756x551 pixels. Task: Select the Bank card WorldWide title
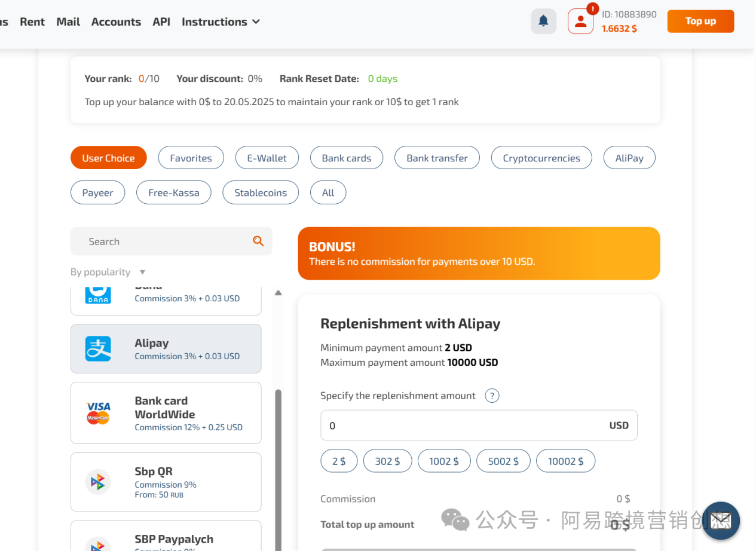[165, 408]
